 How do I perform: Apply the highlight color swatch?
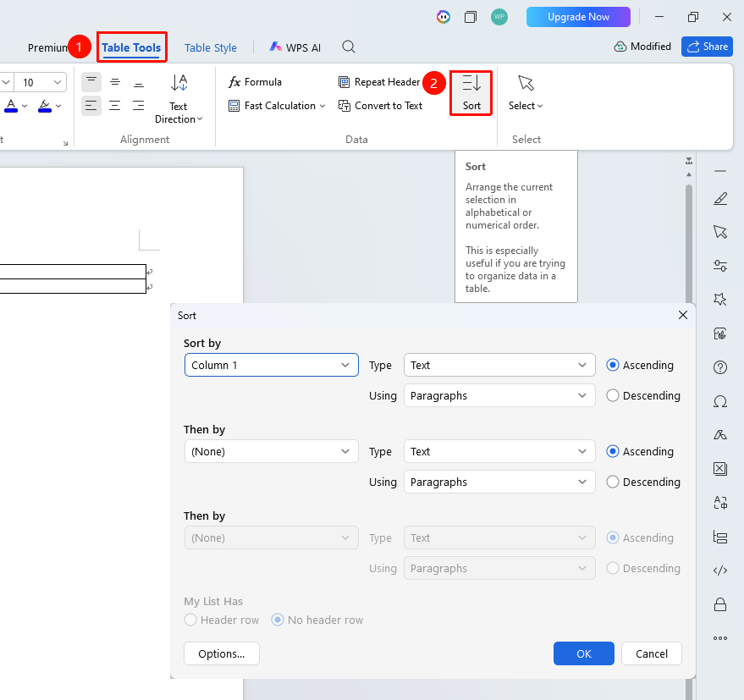[x=45, y=105]
